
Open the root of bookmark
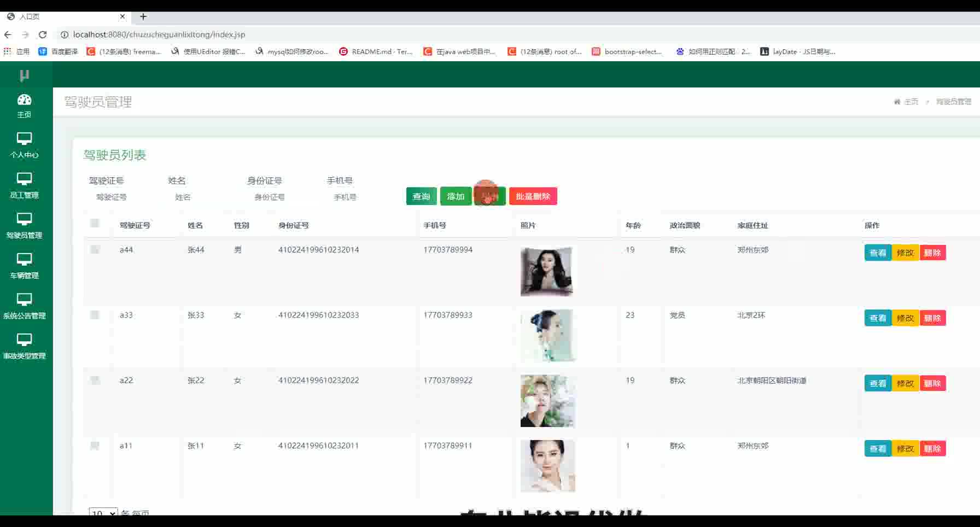tap(544, 51)
